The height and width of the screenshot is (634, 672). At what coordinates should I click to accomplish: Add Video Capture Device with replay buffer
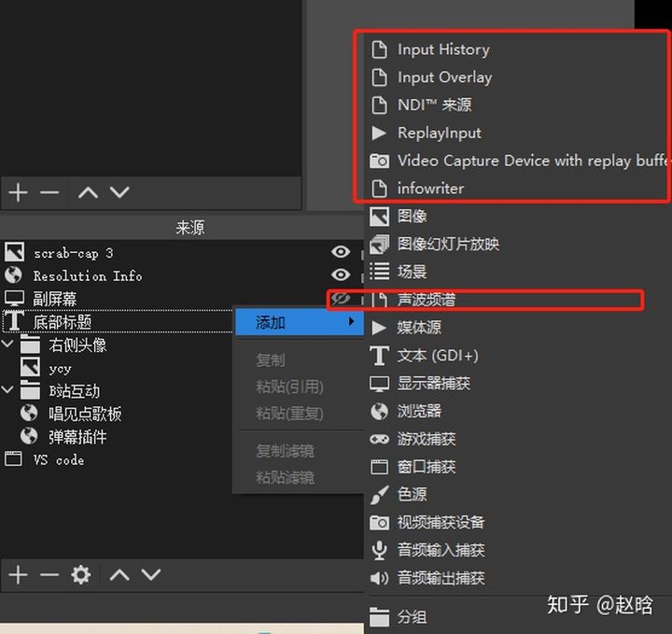point(518,161)
